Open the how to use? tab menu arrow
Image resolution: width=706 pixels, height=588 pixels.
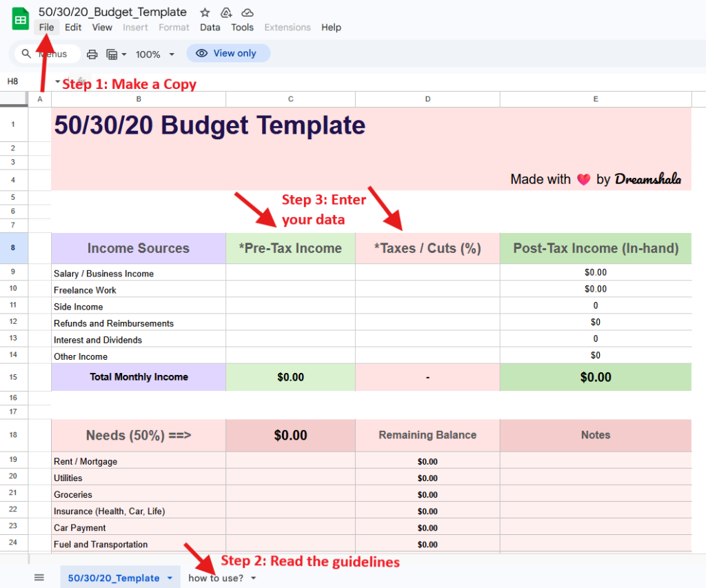[x=254, y=578]
